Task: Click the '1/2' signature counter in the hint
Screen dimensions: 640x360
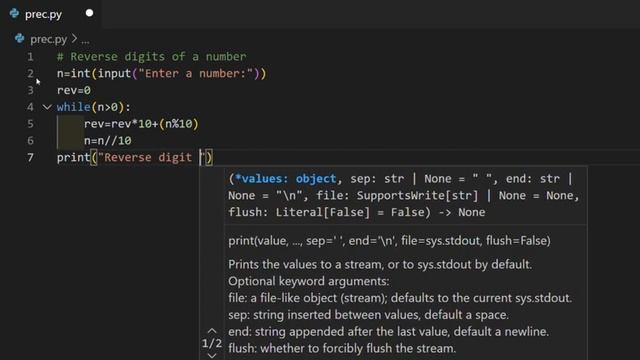Action: 212,343
